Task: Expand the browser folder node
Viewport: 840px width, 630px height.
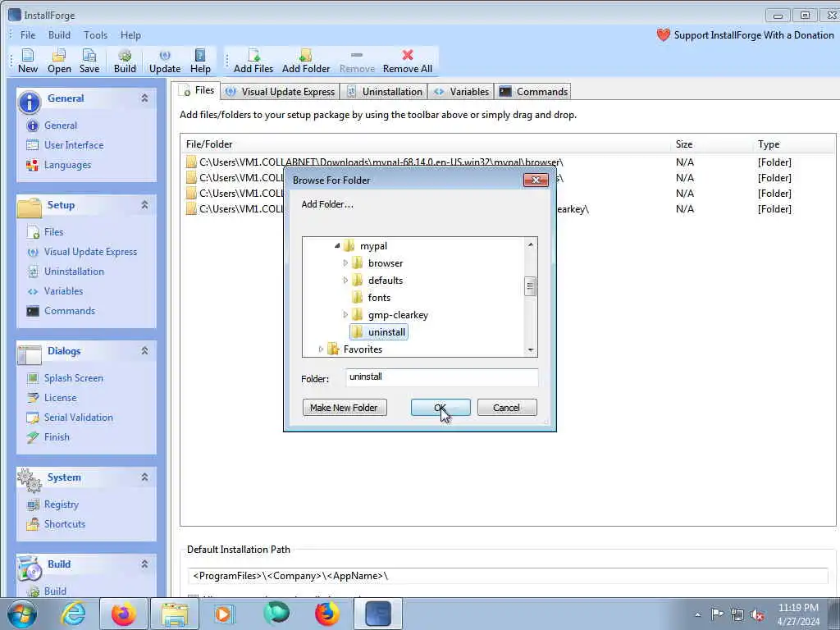Action: click(x=345, y=263)
